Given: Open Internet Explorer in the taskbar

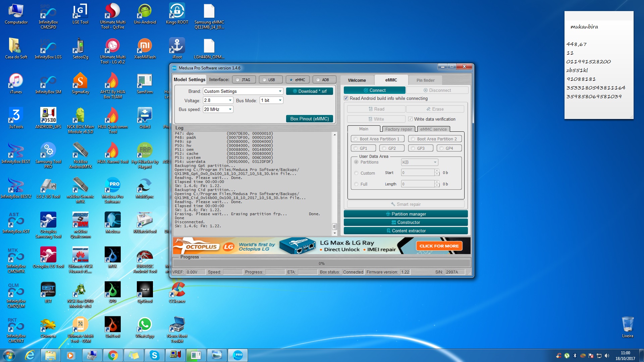Looking at the screenshot, I should click(30, 355).
